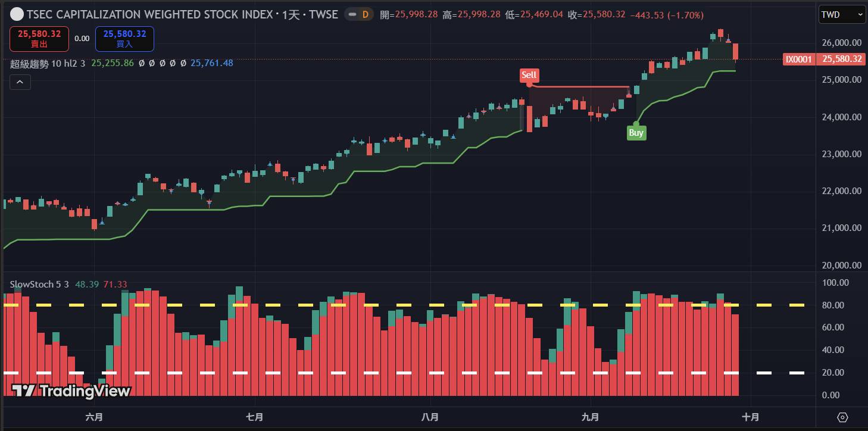Click the orange D market status badge
The width and height of the screenshot is (868, 431).
(x=366, y=14)
